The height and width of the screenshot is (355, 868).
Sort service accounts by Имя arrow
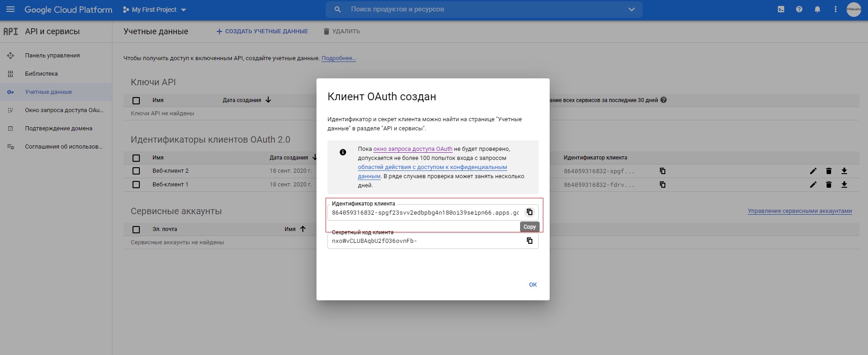(x=303, y=229)
